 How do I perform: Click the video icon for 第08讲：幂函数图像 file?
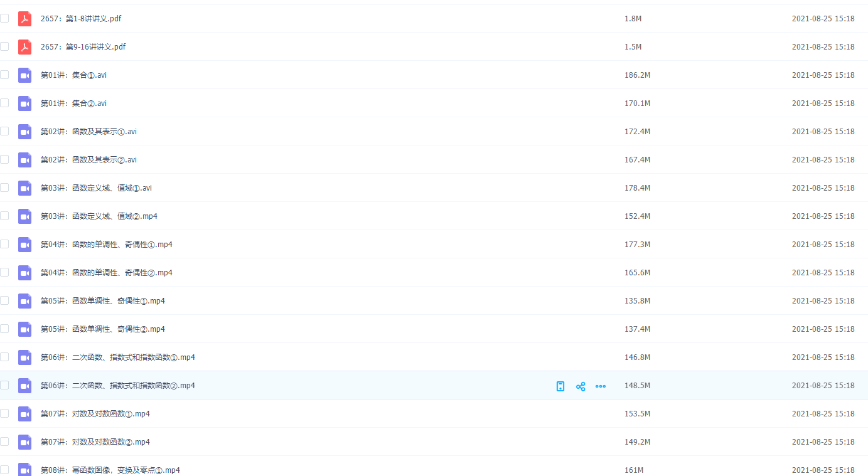coord(24,470)
